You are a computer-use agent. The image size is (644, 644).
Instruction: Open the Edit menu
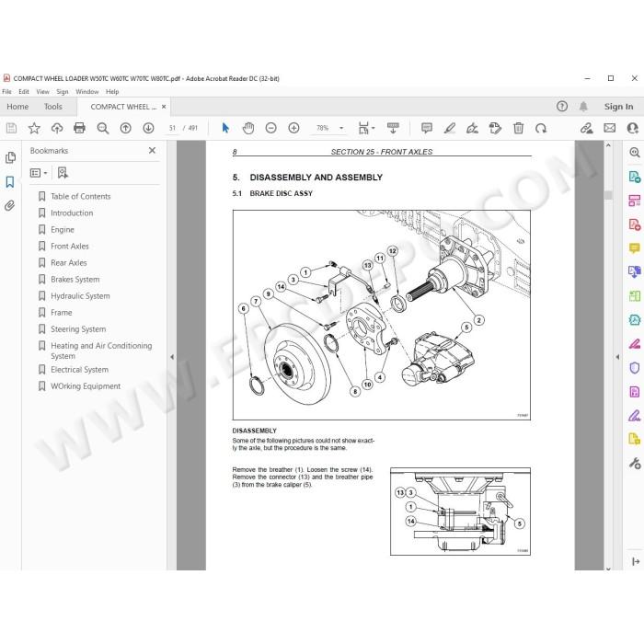tap(24, 92)
